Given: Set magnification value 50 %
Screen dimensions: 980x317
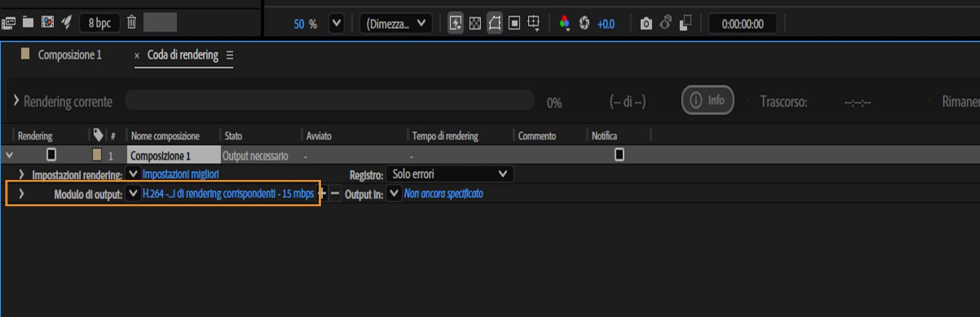Looking at the screenshot, I should pos(305,24).
